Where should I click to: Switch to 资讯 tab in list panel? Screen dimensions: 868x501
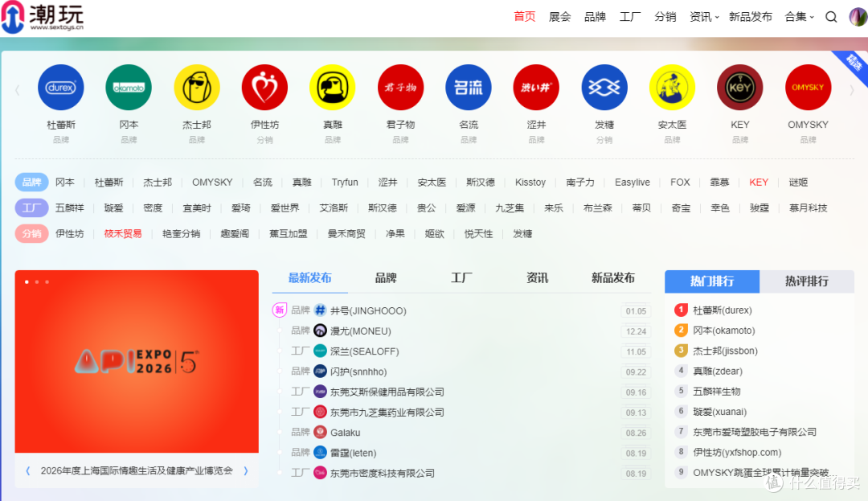tap(537, 278)
